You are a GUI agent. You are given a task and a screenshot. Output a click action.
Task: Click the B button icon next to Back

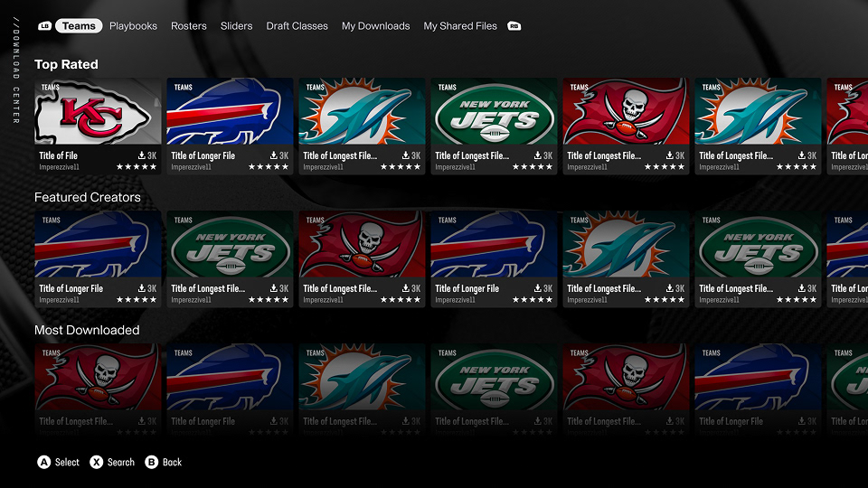click(x=151, y=462)
